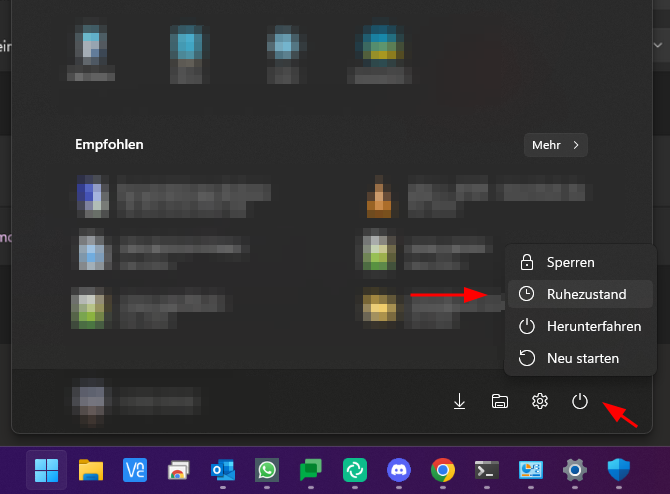The width and height of the screenshot is (670, 494).
Task: Click the chevron beside the Mehr label
Action: coord(576,145)
